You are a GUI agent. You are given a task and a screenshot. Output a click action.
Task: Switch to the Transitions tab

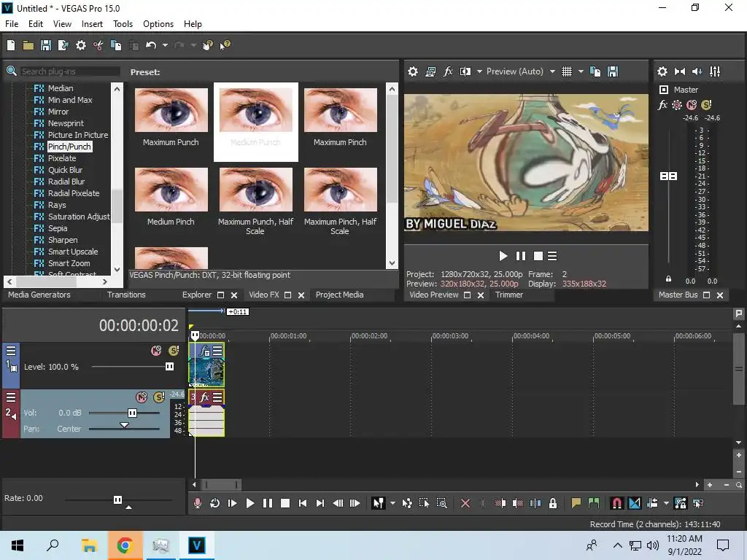[x=126, y=295]
